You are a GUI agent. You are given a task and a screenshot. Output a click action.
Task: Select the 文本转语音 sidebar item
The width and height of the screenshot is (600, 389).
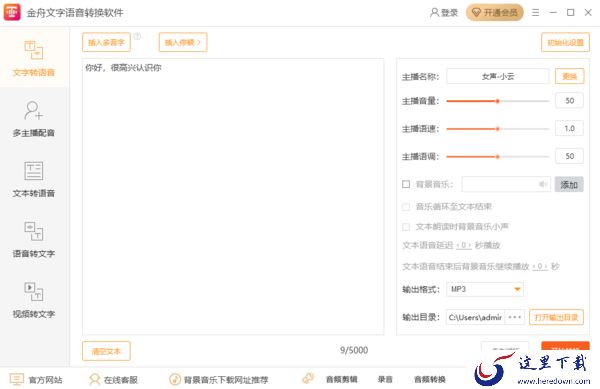coord(34,179)
